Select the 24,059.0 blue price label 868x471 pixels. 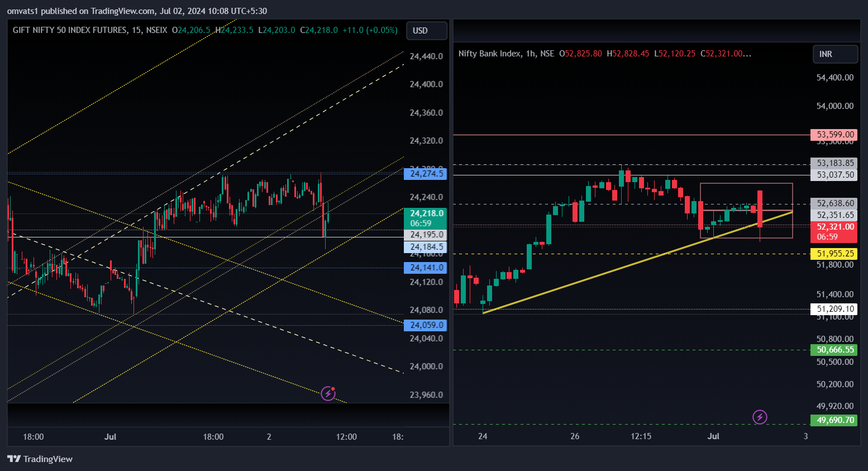coord(425,325)
